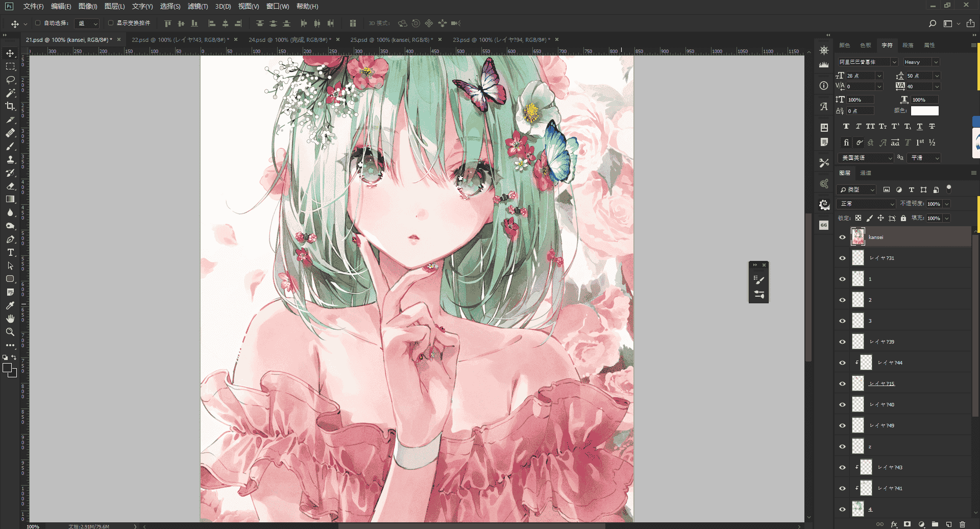Click the text 颜色 white color swatch
The image size is (980, 529).
tap(924, 111)
